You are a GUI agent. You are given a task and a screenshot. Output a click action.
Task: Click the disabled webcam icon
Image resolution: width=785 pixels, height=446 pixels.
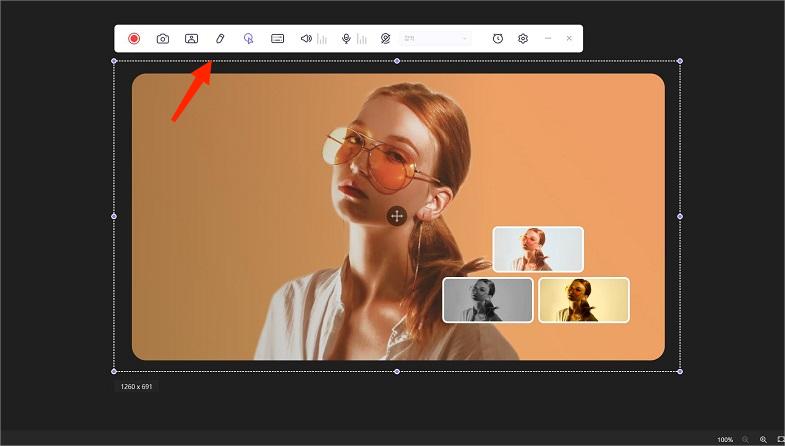coord(385,39)
